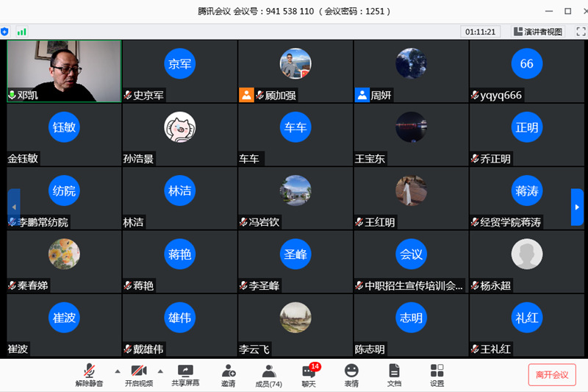The height and width of the screenshot is (392, 588).
Task: Click 李鹏常纺院 avatar circle
Action: [64, 190]
